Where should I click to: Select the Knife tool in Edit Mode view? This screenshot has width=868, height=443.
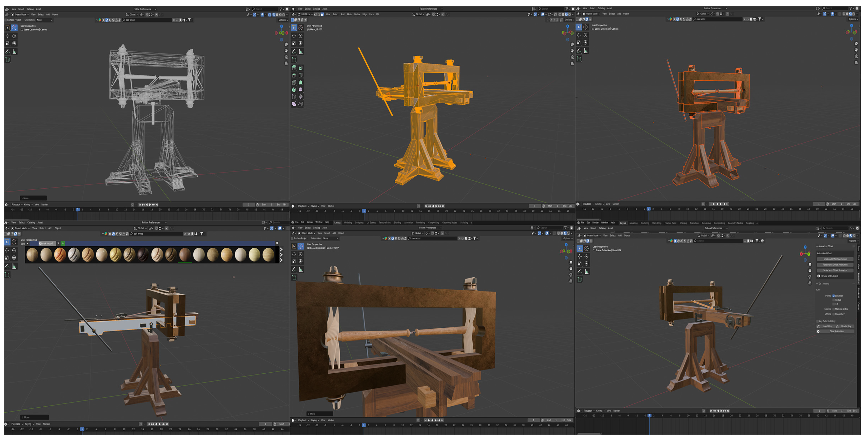pos(294,82)
